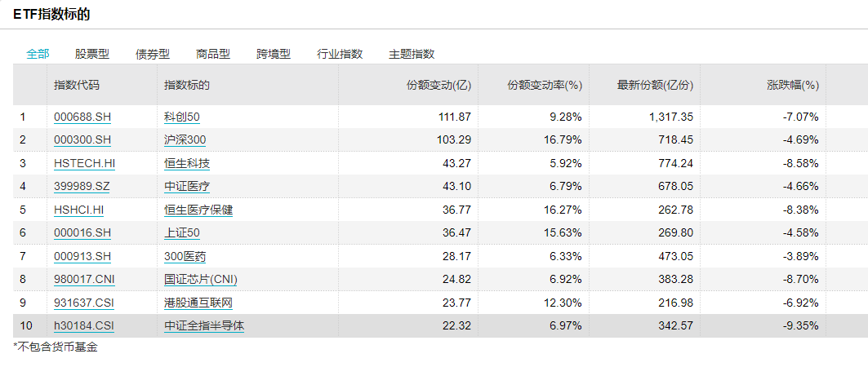The width and height of the screenshot is (868, 367).
Task: Open the 国证芯片(CNI) link
Action: pos(200,280)
